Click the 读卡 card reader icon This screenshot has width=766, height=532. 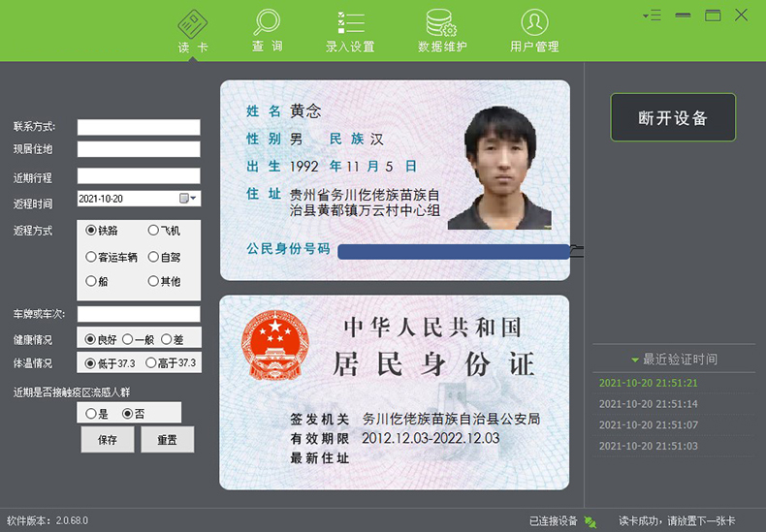coord(193,22)
